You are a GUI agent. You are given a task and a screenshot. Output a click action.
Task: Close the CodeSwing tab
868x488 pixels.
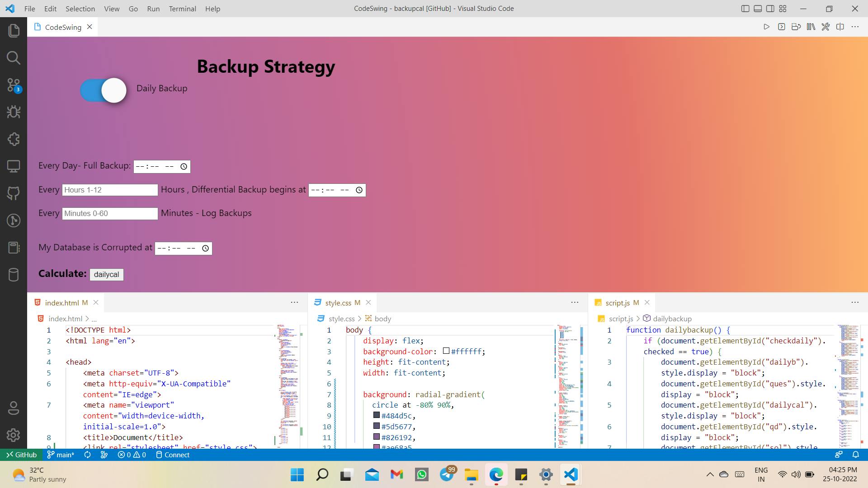point(90,27)
